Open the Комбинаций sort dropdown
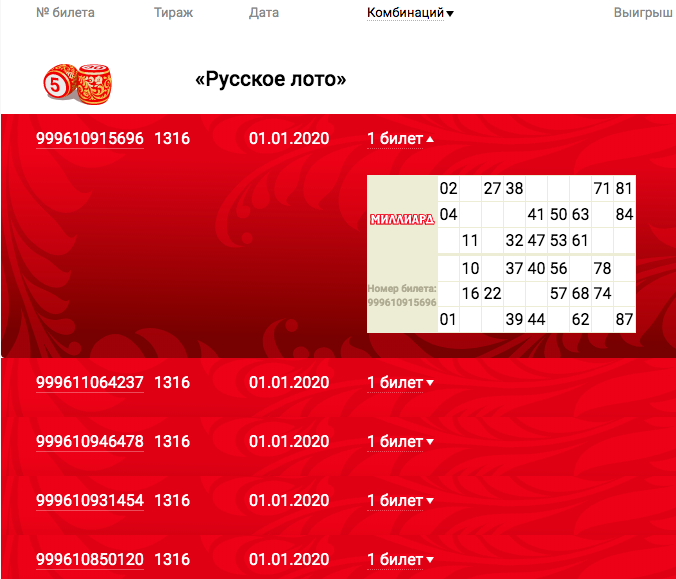The width and height of the screenshot is (676, 579). (x=410, y=13)
